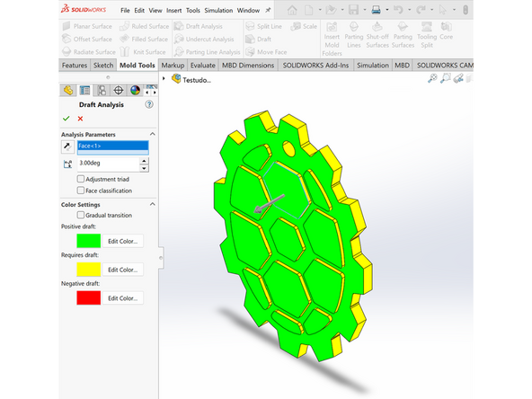Edit Color for Negative draft
The height and width of the screenshot is (399, 532).
[x=123, y=297]
